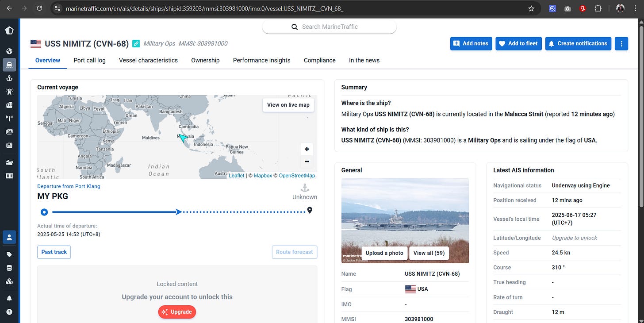Image resolution: width=644 pixels, height=323 pixels.
Task: Click the cyan ship marker on the map
Action: (x=183, y=138)
